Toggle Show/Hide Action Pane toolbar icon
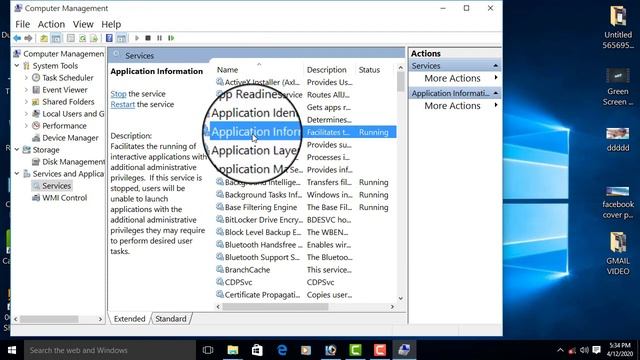Viewport: 640px width, 360px height. point(121,38)
